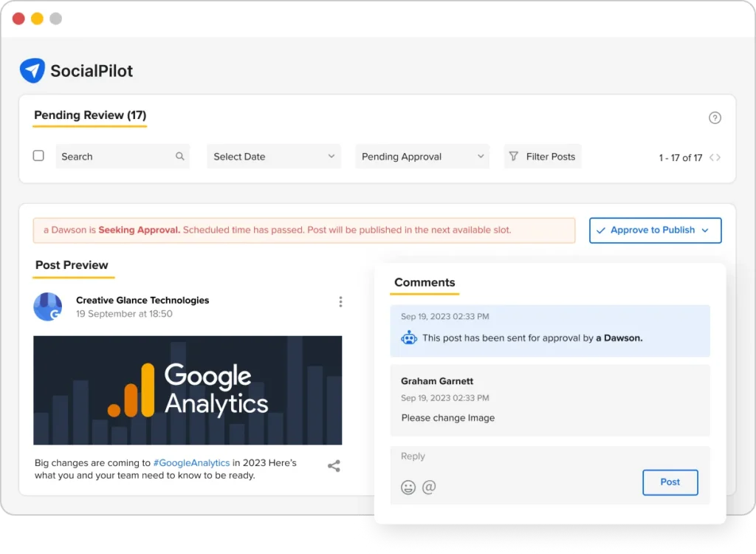
Task: Click the search magnifier icon
Action: tap(179, 156)
